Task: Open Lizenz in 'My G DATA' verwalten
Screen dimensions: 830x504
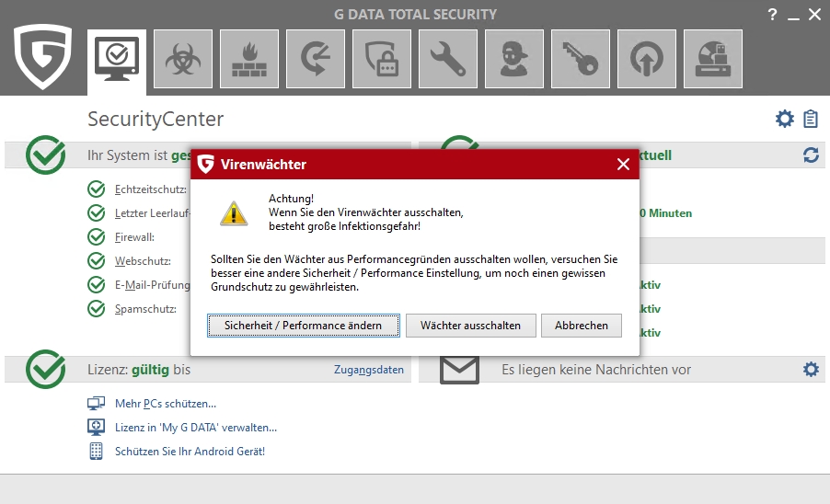Action: (x=196, y=428)
